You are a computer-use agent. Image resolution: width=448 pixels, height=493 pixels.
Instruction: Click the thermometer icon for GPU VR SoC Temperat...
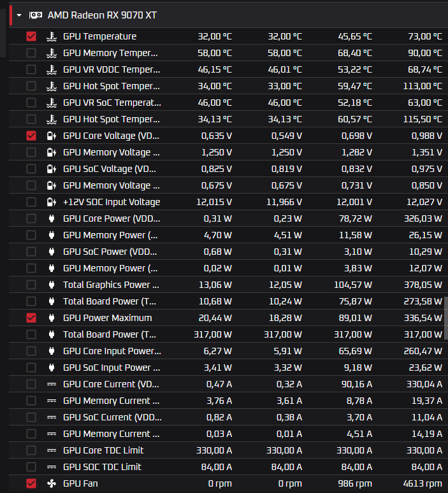tap(52, 103)
